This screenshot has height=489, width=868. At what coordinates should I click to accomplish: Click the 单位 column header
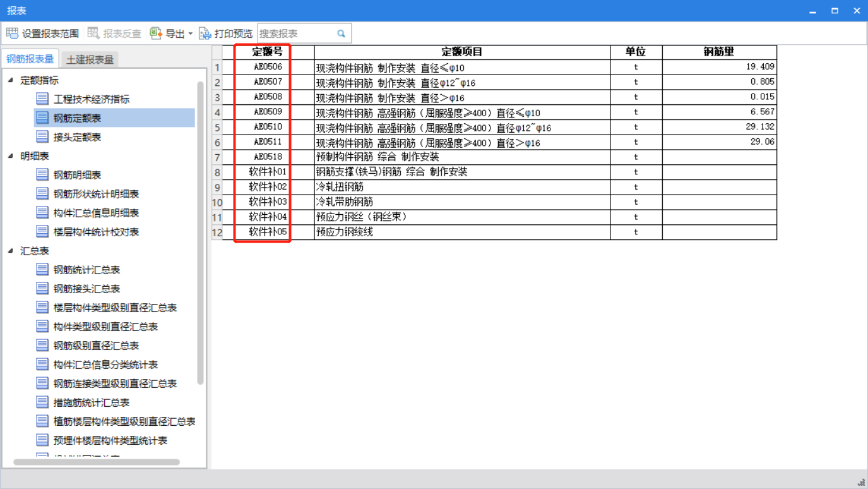(x=636, y=52)
